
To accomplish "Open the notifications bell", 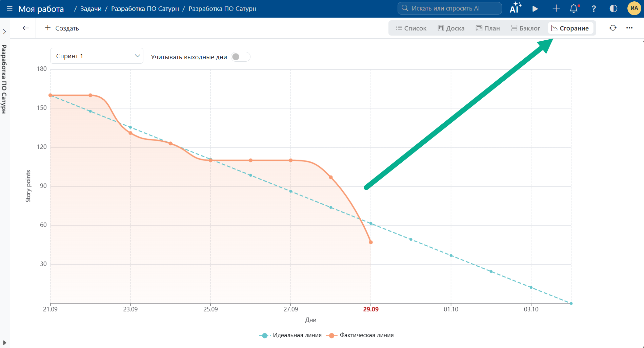I will coord(574,8).
